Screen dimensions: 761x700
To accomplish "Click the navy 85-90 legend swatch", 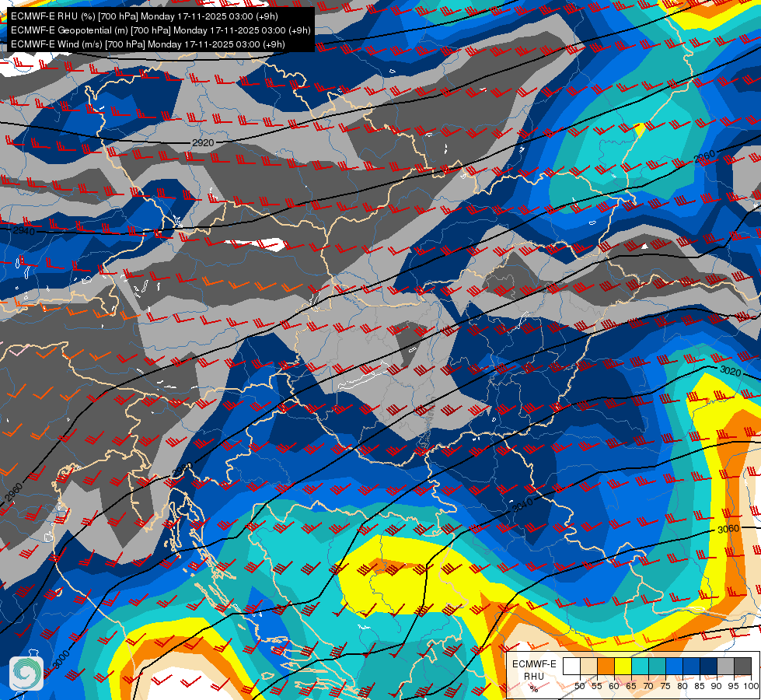I will pos(709,666).
